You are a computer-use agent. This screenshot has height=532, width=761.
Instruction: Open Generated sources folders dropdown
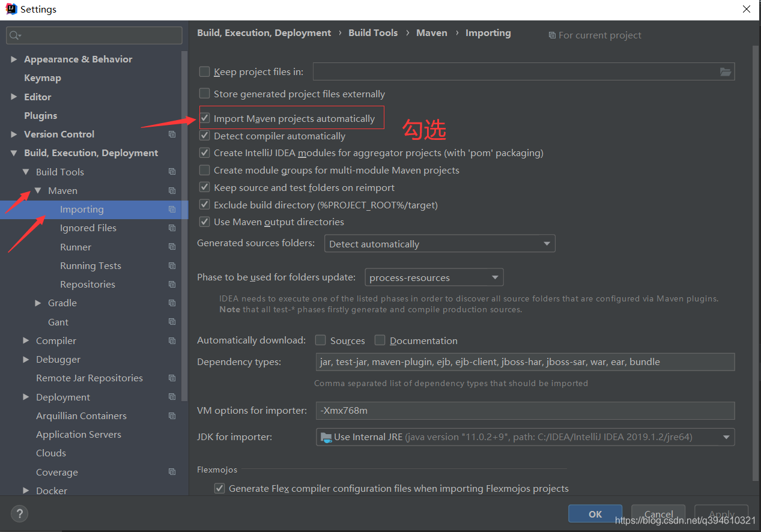pos(440,244)
